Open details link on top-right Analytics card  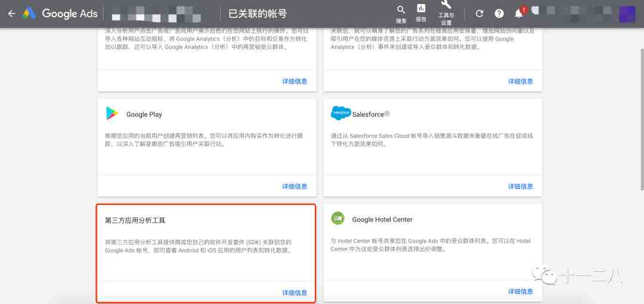[521, 81]
